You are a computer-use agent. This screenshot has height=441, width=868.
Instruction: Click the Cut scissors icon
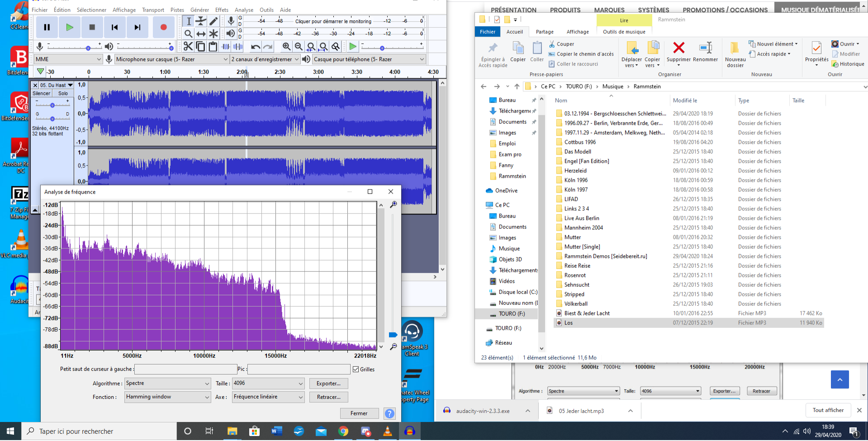click(188, 47)
